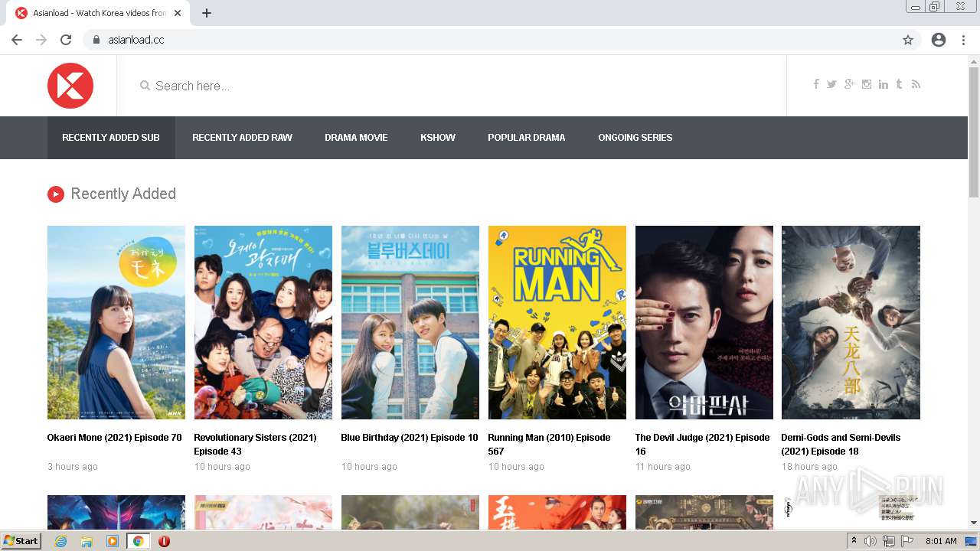Open the Ongoing Series menu
This screenshot has width=980, height=551.
[x=635, y=138]
